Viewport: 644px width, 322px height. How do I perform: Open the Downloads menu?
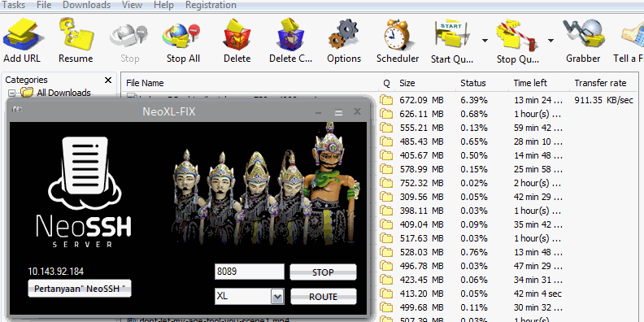pos(87,5)
